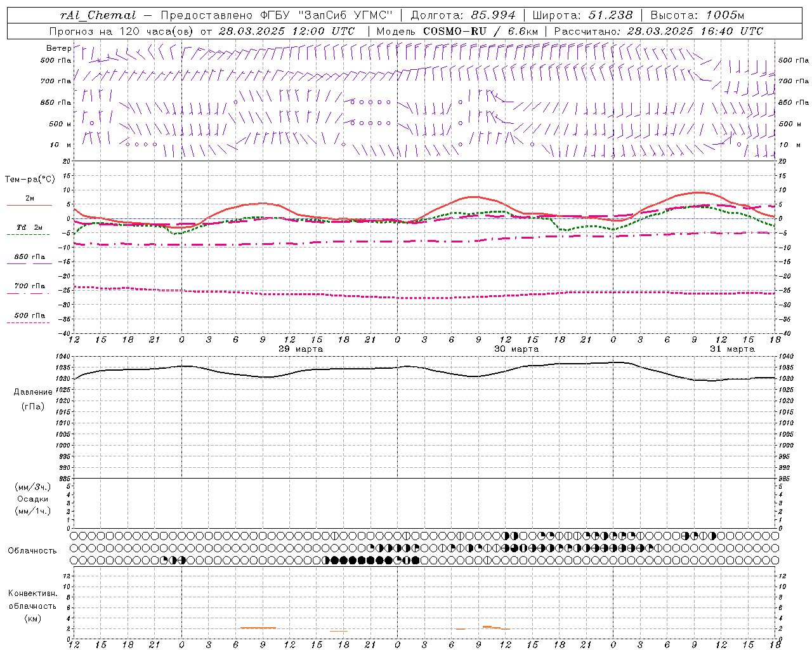The height and width of the screenshot is (650, 812).
Task: Click the 29 марта date label
Action: coord(301,349)
